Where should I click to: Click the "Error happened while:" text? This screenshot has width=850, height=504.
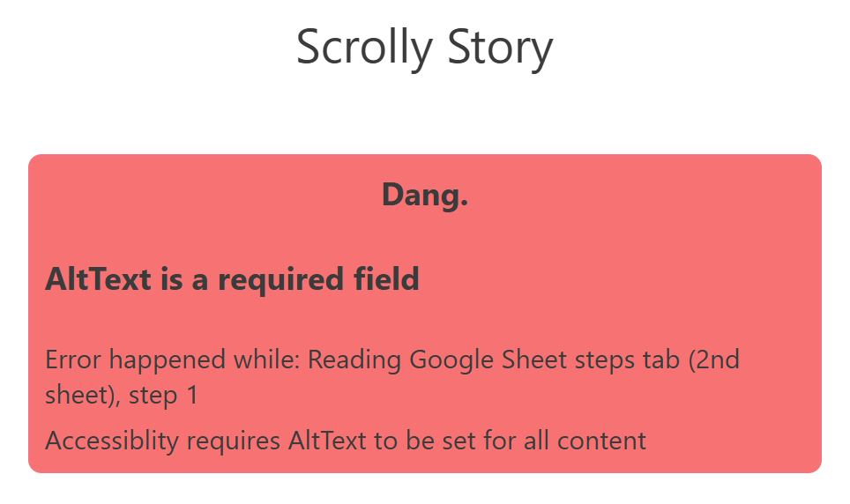click(173, 360)
